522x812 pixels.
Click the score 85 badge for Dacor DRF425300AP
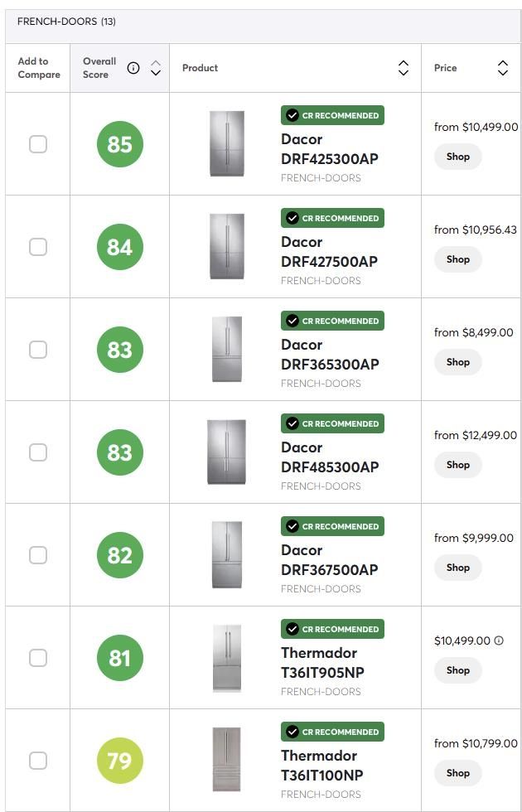click(120, 144)
